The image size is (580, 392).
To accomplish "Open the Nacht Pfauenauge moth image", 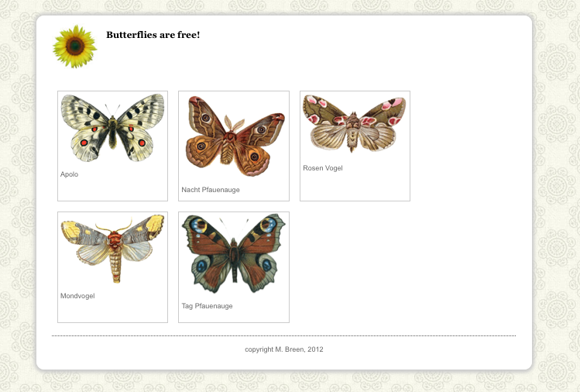I will pyautogui.click(x=233, y=136).
